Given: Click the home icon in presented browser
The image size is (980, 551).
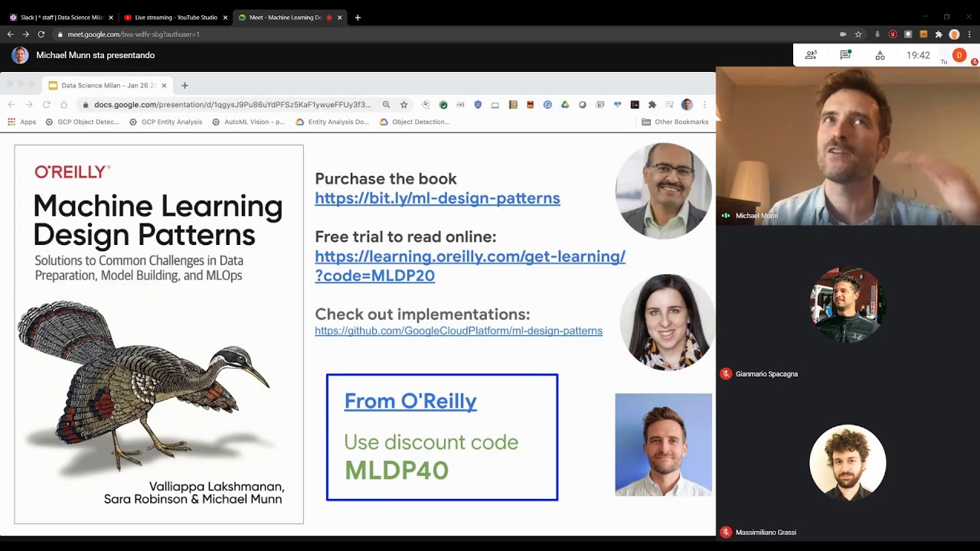Looking at the screenshot, I should coord(64,105).
